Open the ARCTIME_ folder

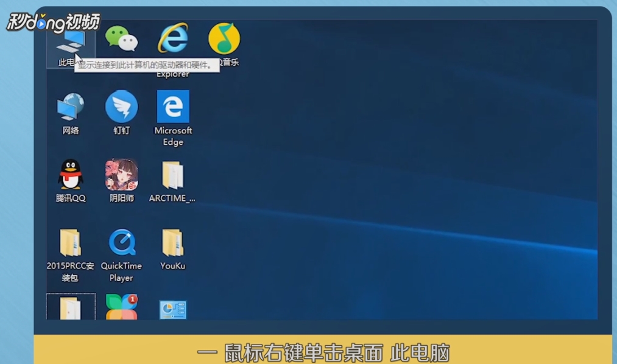point(173,175)
